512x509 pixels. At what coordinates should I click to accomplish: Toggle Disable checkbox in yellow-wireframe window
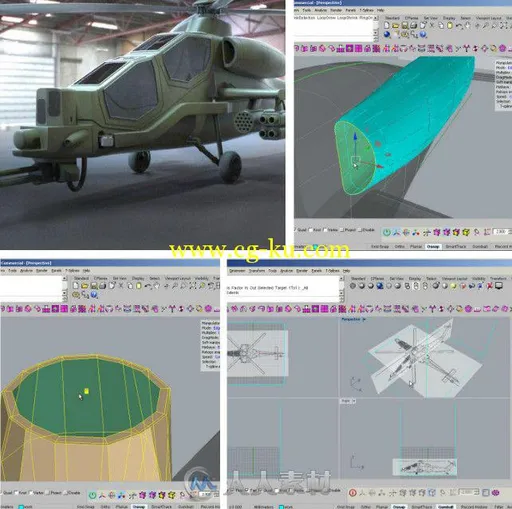(x=65, y=492)
